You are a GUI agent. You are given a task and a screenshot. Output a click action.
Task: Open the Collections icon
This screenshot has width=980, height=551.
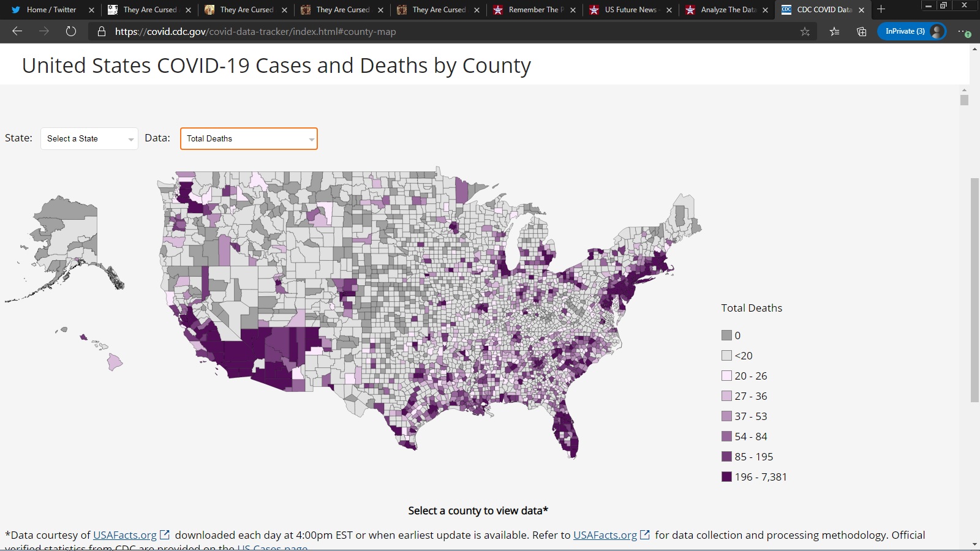(861, 32)
